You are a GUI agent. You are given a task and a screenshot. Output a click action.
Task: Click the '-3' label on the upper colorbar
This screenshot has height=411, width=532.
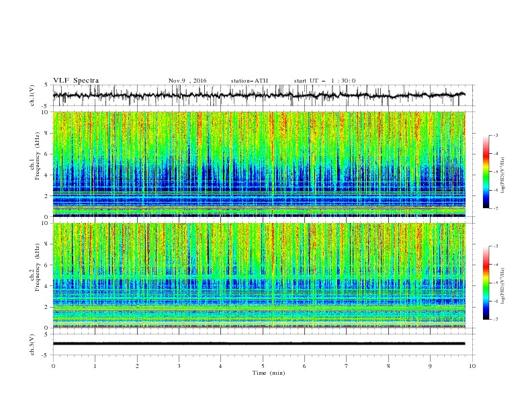point(495,135)
